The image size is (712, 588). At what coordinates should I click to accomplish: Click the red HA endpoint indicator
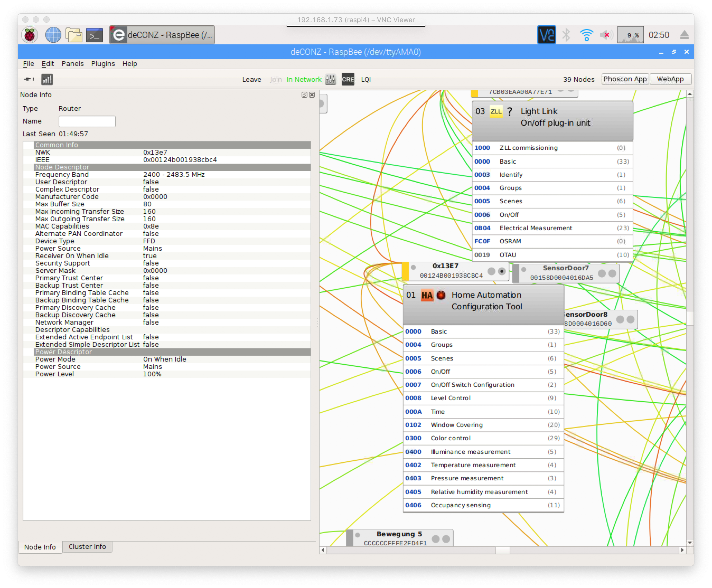(x=441, y=295)
